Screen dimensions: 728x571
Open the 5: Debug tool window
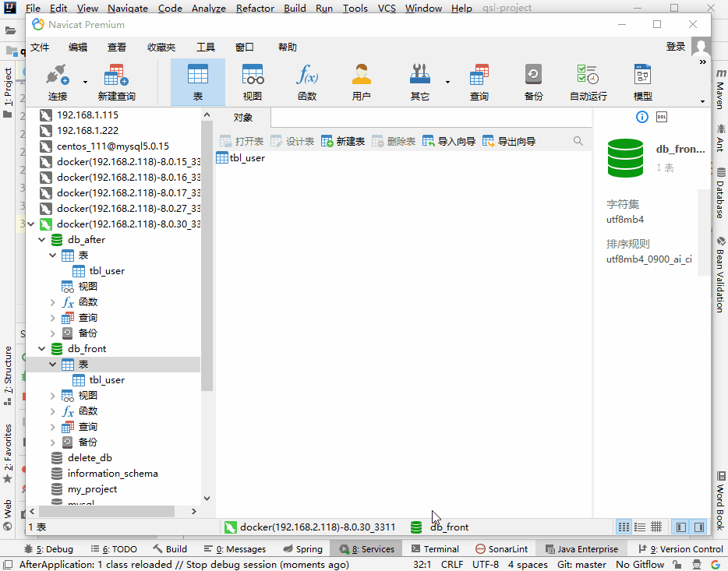(x=49, y=548)
